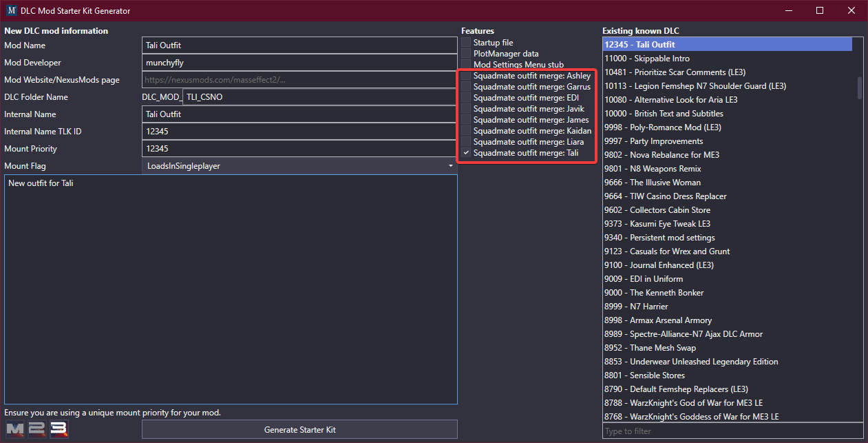868x443 pixels.
Task: Select 10000 - British Text and Subtitles
Action: [x=727, y=114]
